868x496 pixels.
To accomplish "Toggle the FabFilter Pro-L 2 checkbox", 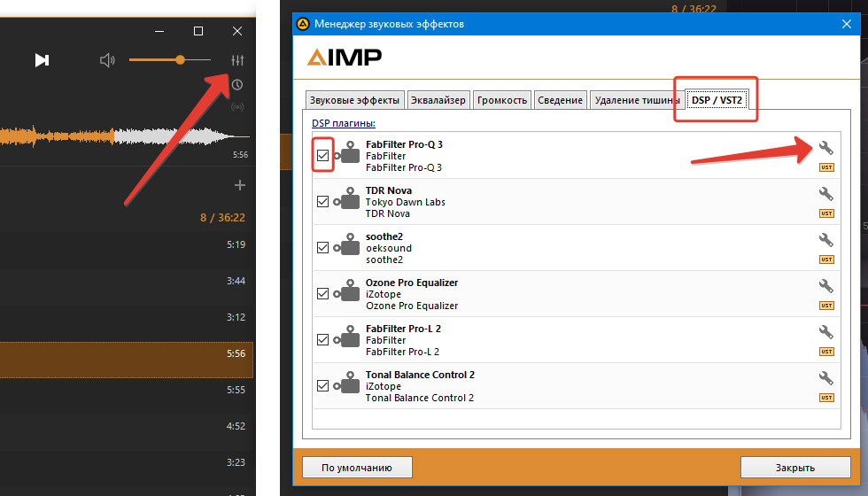I will coord(322,340).
